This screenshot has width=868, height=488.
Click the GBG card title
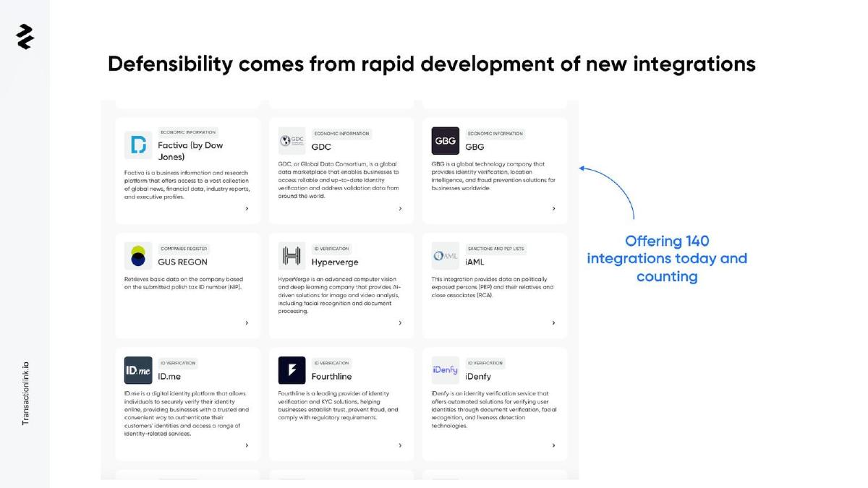(x=475, y=147)
